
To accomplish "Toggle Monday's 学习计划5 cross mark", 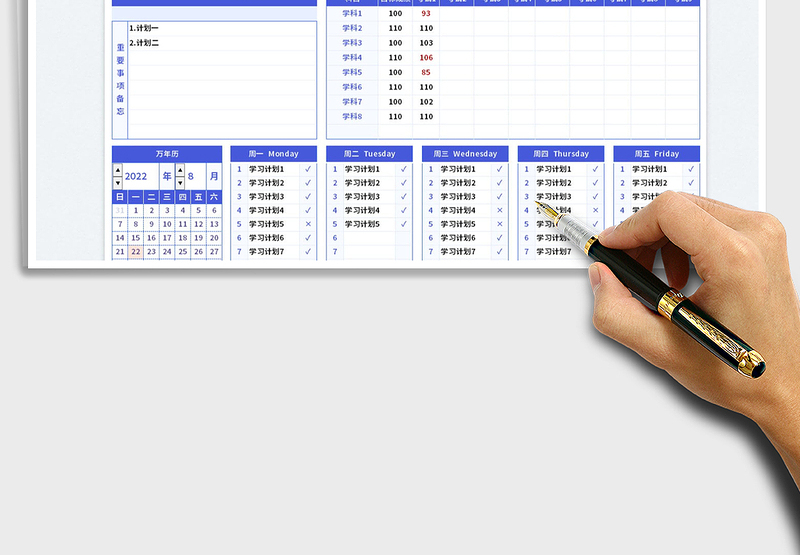I will coord(308,224).
